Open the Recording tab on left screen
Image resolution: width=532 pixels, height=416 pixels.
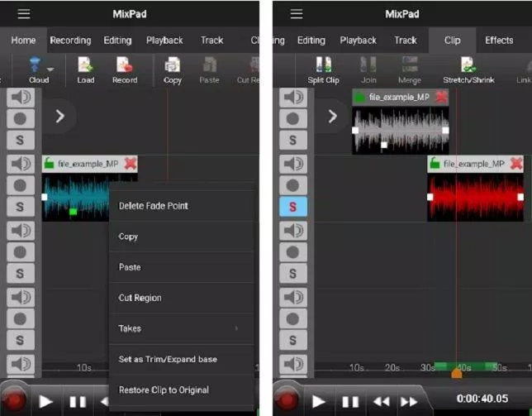pos(70,40)
